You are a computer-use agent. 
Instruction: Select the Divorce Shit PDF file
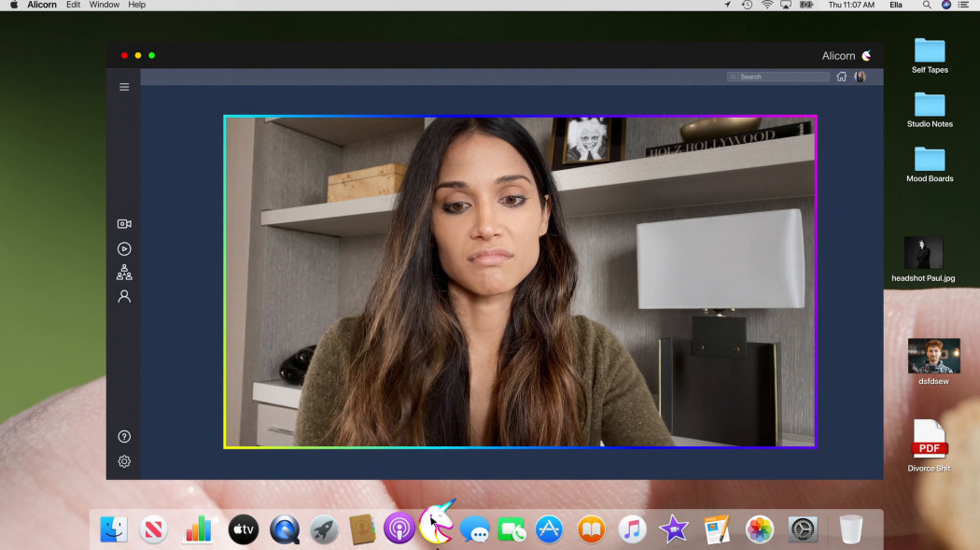click(930, 439)
